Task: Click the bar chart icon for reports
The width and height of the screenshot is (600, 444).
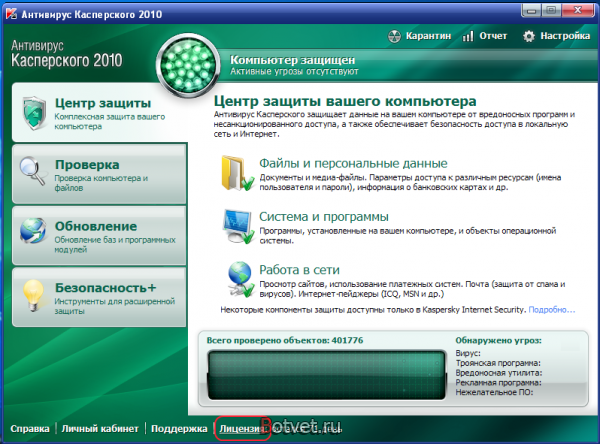Action: pos(468,36)
